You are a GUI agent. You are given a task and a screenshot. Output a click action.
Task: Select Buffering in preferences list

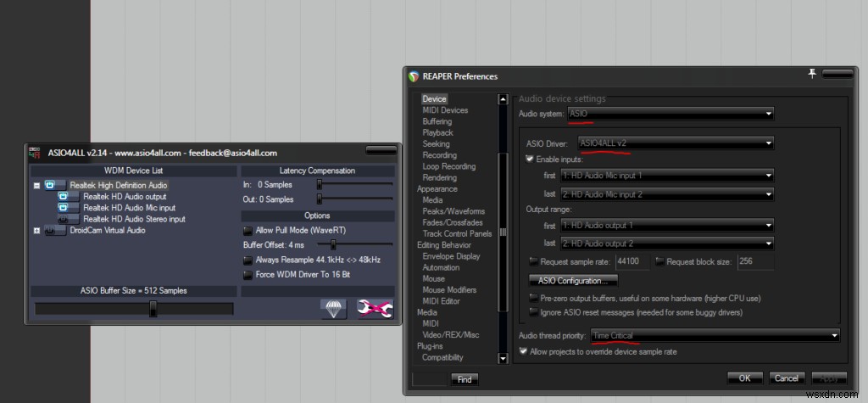point(437,121)
